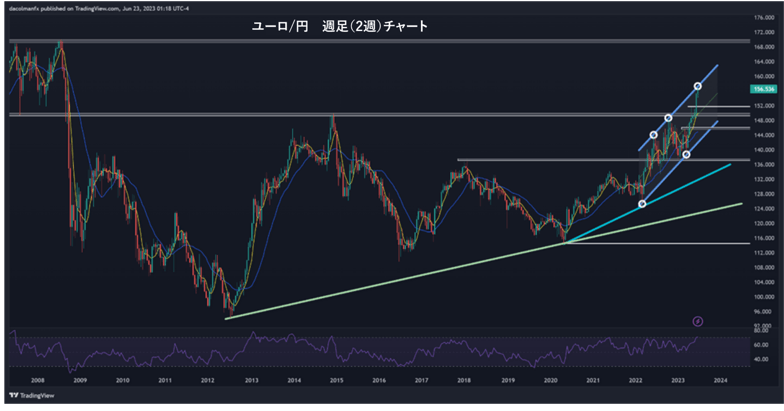Click the 2022 label on time axis
This screenshot has height=411, width=784.
[x=636, y=380]
